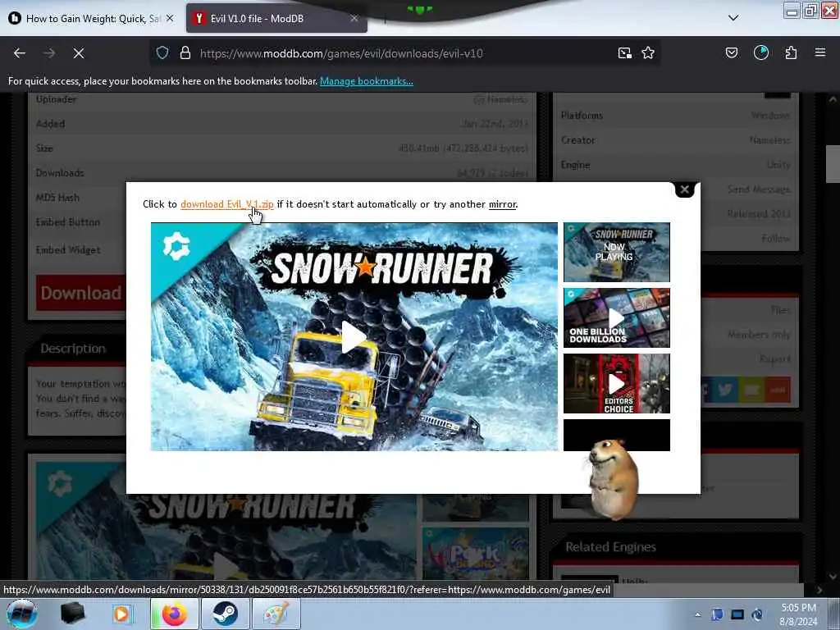Try another mirror link

[503, 204]
